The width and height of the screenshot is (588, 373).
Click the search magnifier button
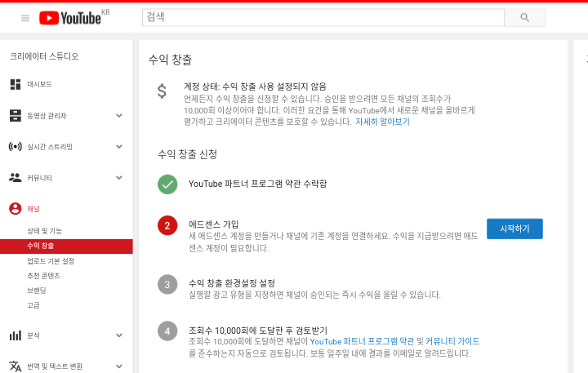pos(524,17)
